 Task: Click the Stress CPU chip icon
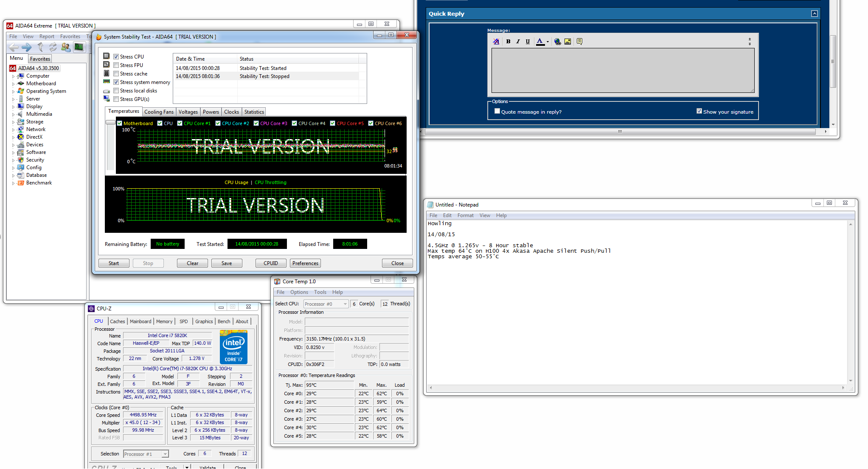(x=107, y=56)
